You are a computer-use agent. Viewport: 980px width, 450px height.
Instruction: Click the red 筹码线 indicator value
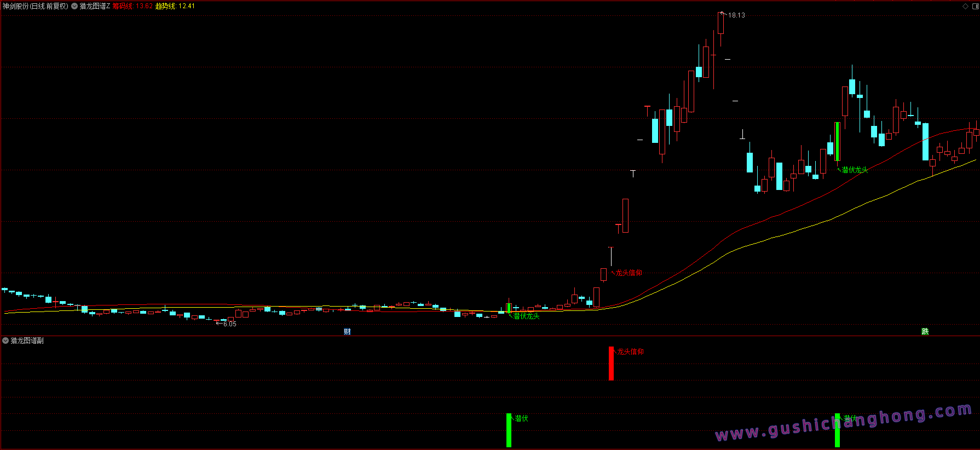point(132,7)
